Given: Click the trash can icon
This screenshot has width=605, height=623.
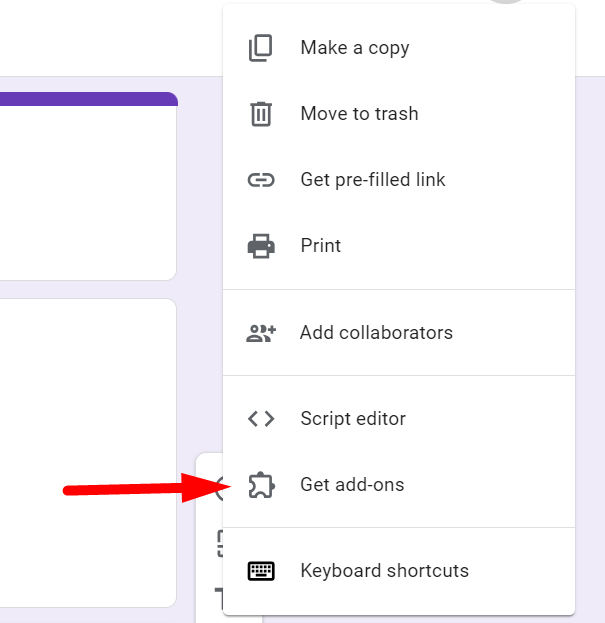Looking at the screenshot, I should [x=261, y=114].
